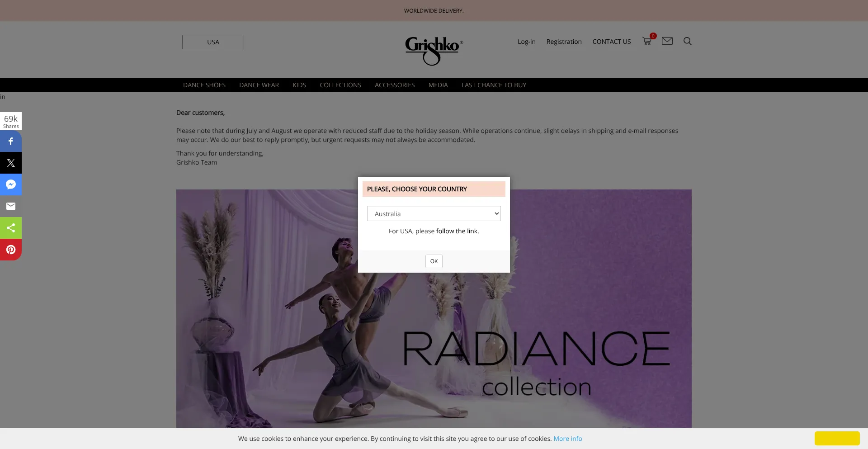Open the ACCESSORIES menu

pos(395,85)
